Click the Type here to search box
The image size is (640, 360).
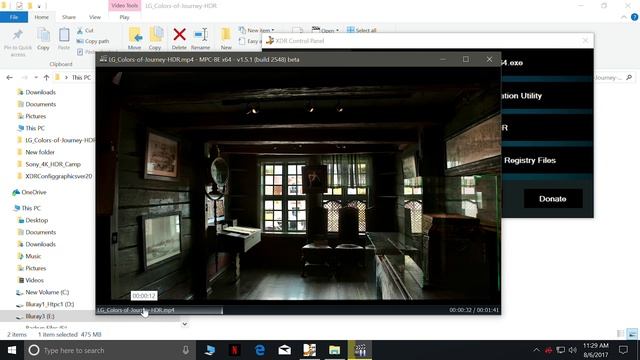109,350
